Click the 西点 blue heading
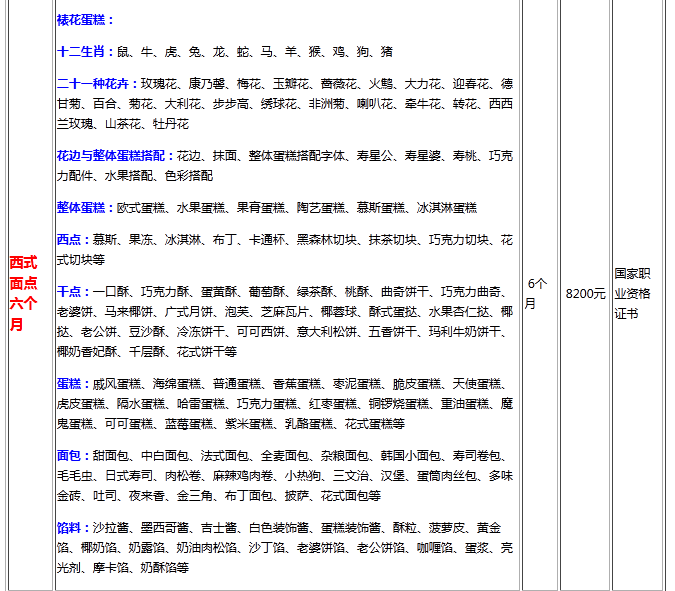675x591 pixels. click(71, 240)
